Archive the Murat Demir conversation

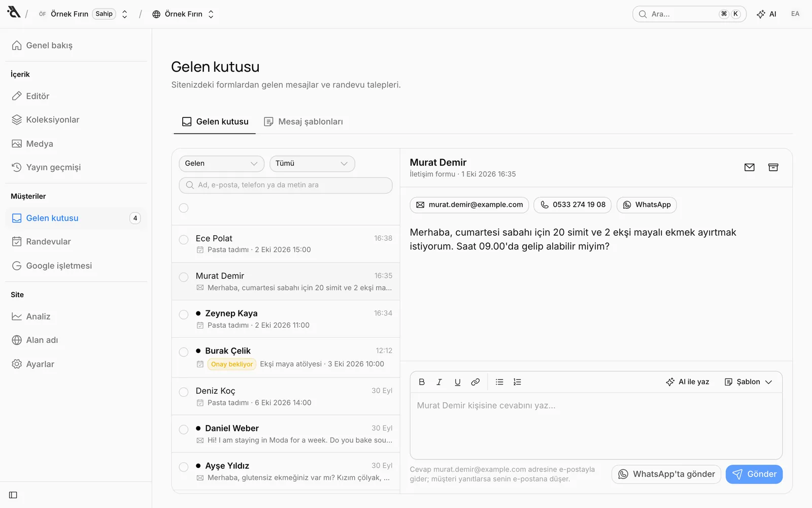tap(773, 168)
